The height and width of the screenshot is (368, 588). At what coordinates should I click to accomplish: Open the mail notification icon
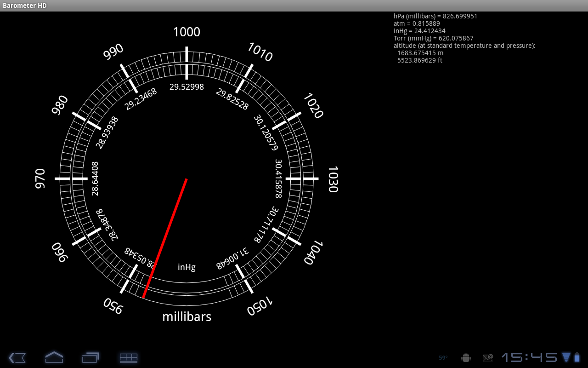click(x=487, y=357)
